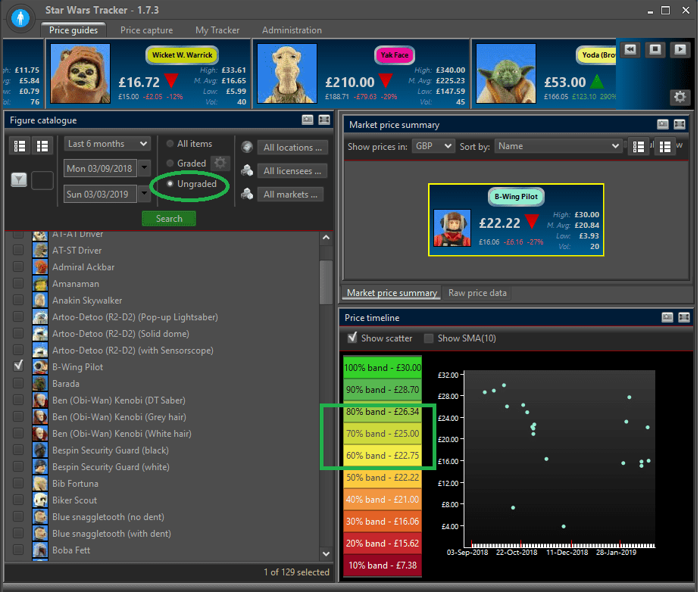
Task: Open the My Tracker tab
Action: pyautogui.click(x=217, y=30)
